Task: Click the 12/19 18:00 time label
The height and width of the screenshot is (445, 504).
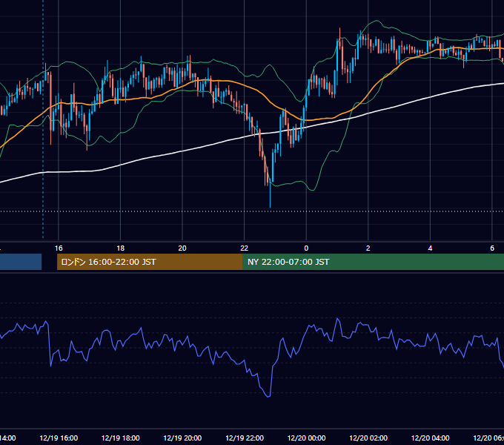Action: tap(121, 438)
